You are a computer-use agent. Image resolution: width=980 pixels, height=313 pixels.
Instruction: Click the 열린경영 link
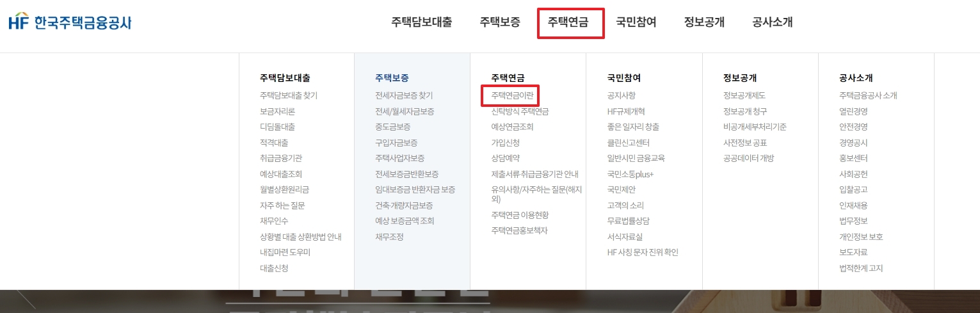[853, 111]
